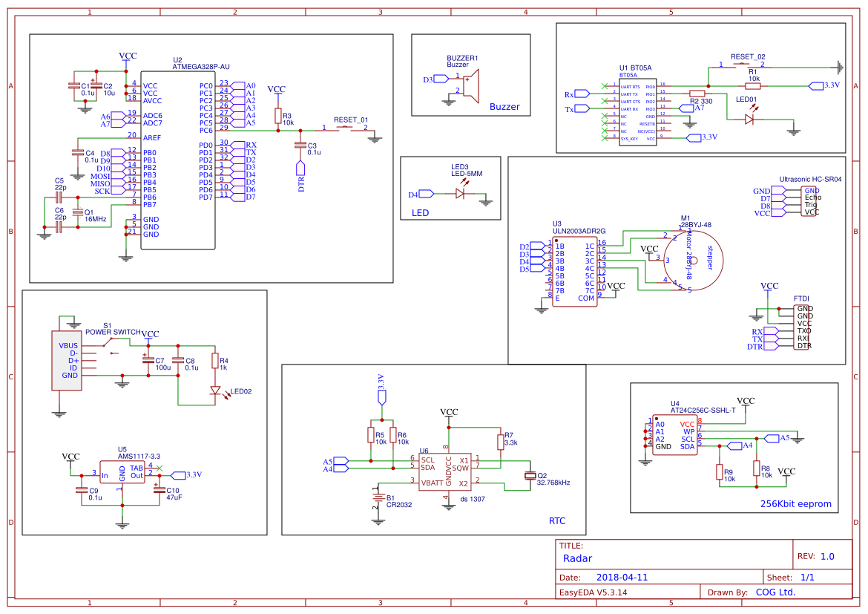Select the 'COG Ltd.' drawn-by text
Image resolution: width=868 pixels, height=614 pixels.
coord(775,592)
